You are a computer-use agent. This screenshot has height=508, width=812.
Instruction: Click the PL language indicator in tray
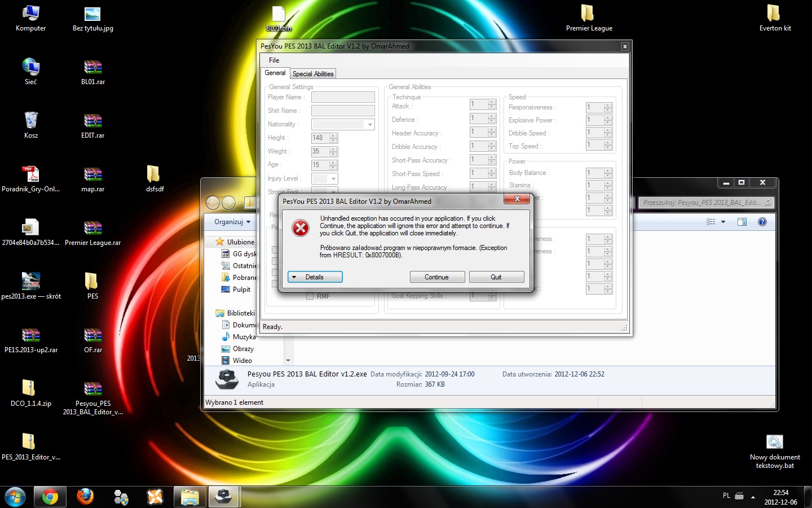pos(726,496)
